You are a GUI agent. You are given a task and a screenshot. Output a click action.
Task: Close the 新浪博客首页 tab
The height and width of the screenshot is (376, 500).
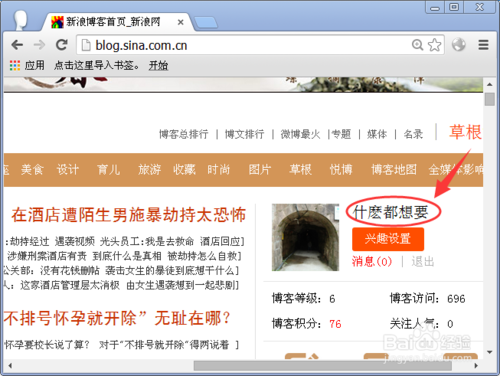(180, 22)
